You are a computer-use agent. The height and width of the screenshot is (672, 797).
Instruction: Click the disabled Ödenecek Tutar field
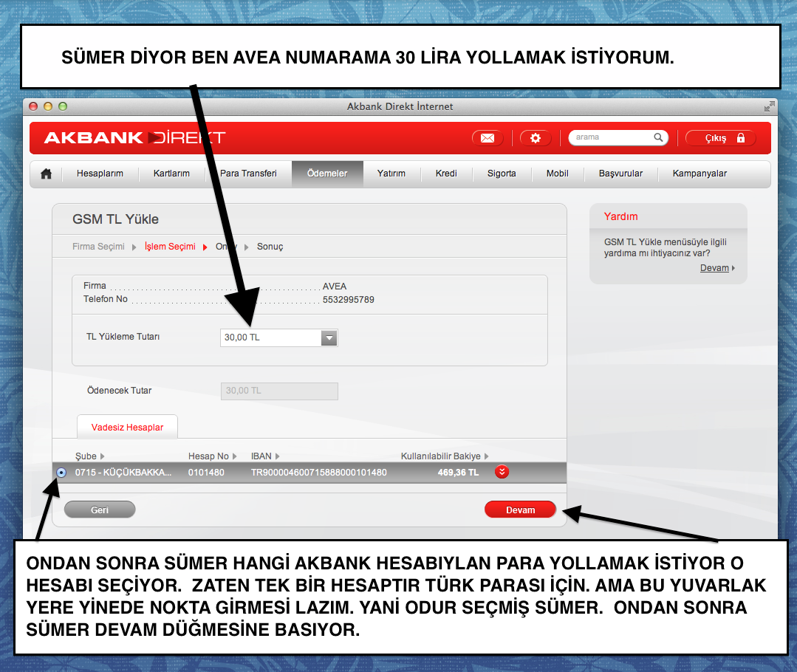279,391
